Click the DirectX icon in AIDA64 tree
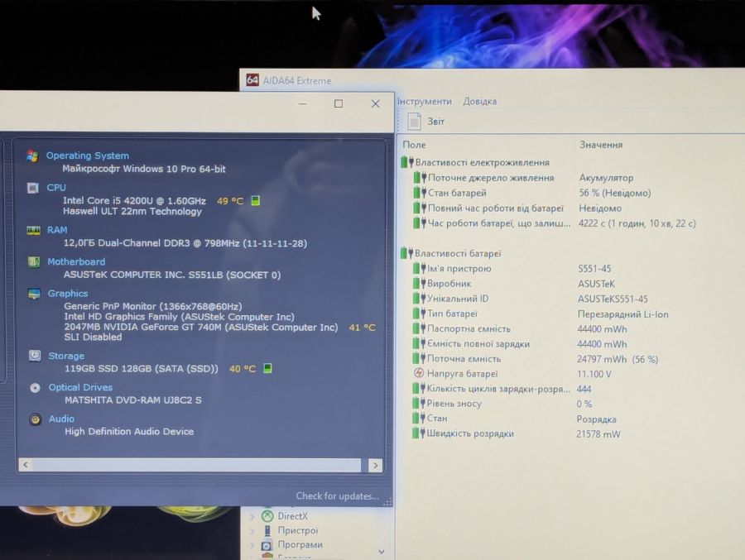745x560 pixels. click(267, 516)
